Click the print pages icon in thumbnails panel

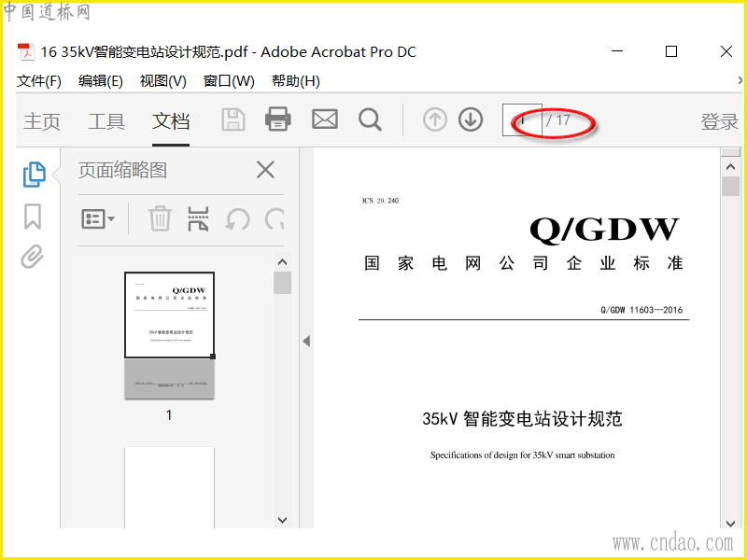tap(198, 219)
